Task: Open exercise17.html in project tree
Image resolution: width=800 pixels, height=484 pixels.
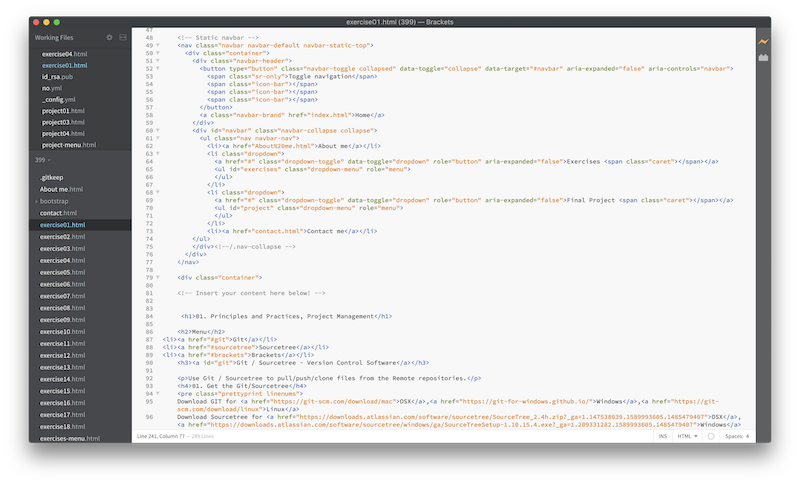Action: click(x=63, y=415)
